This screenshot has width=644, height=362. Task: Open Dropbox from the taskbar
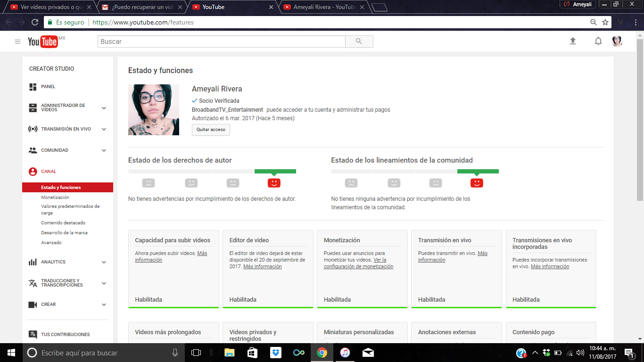[x=276, y=353]
